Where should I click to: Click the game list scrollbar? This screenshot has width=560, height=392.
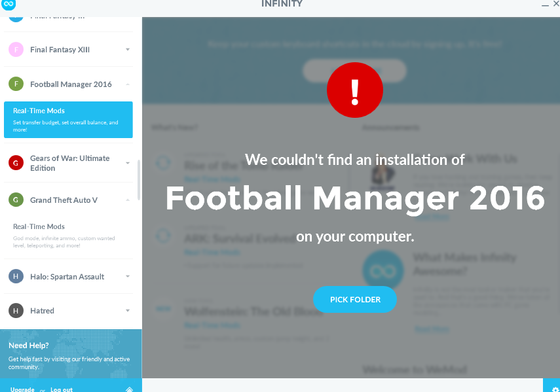tap(138, 180)
